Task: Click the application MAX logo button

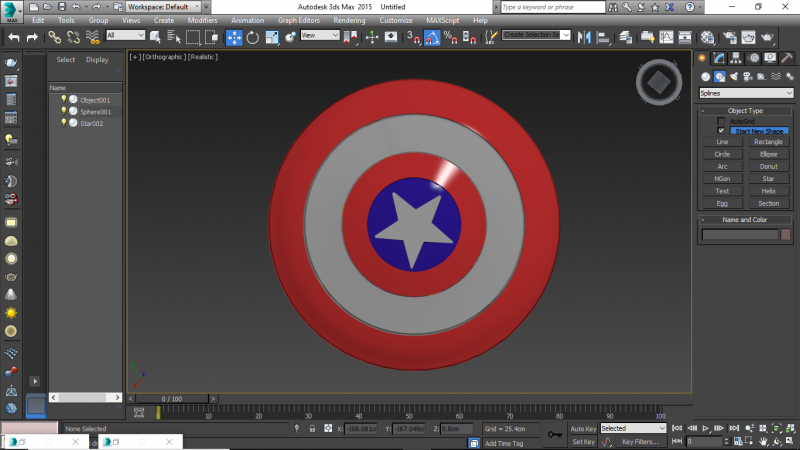Action: (x=11, y=11)
